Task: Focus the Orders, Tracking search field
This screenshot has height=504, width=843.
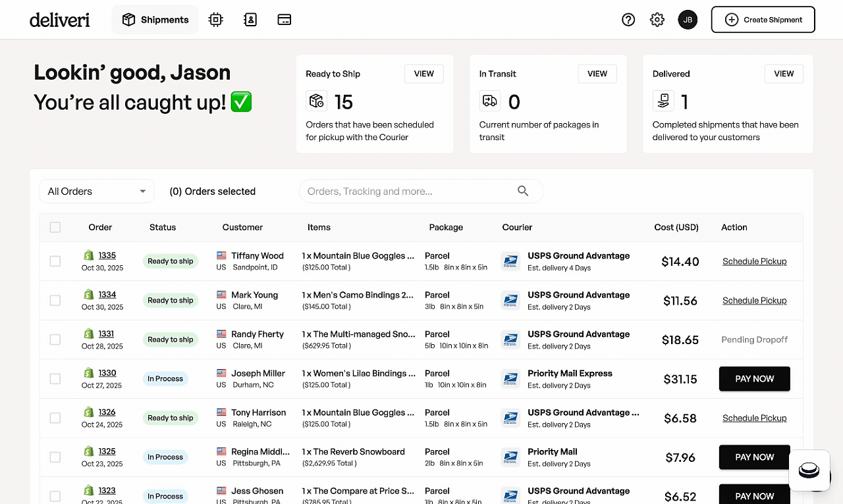Action: pos(421,191)
